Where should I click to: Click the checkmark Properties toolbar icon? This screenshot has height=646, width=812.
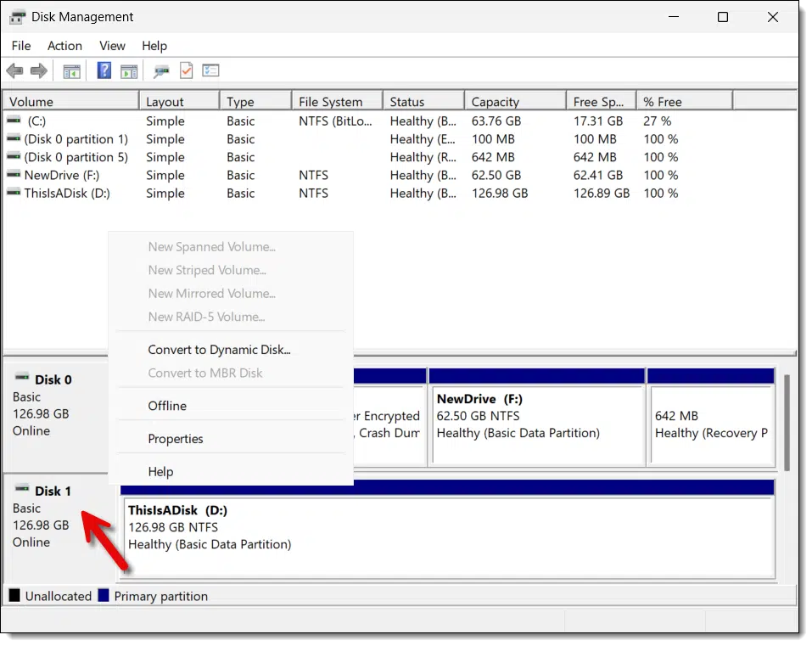[x=186, y=70]
